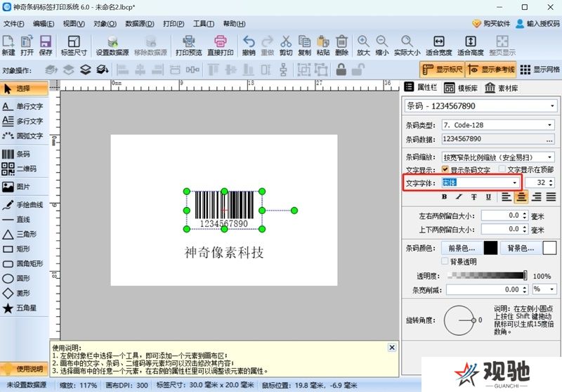Cut selection with 剪切 icon

click(x=286, y=45)
